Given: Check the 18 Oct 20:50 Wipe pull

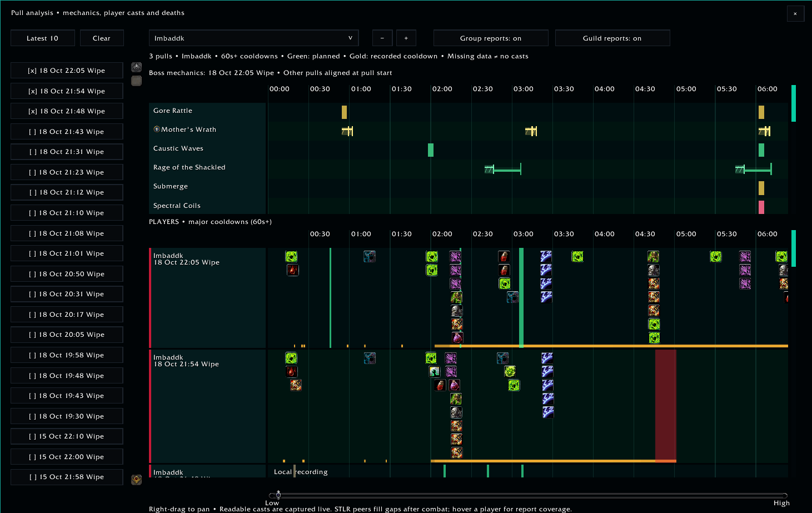Looking at the screenshot, I should pyautogui.click(x=67, y=274).
